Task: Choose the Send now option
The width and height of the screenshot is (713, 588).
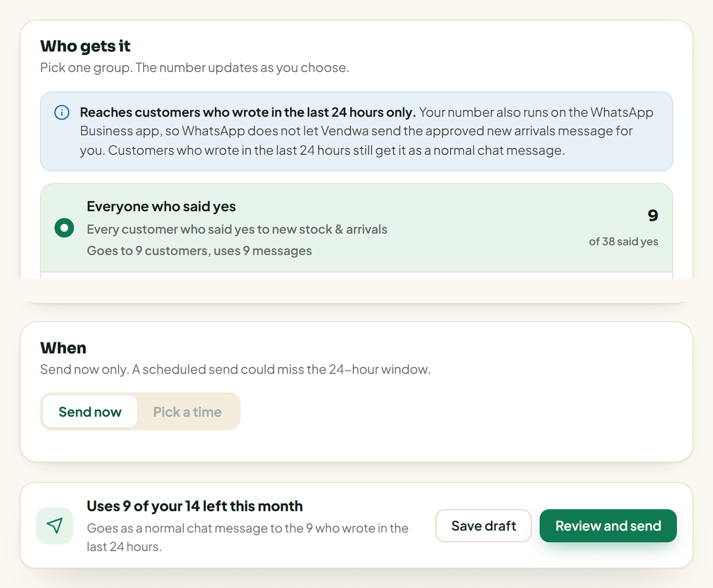Action: (90, 412)
